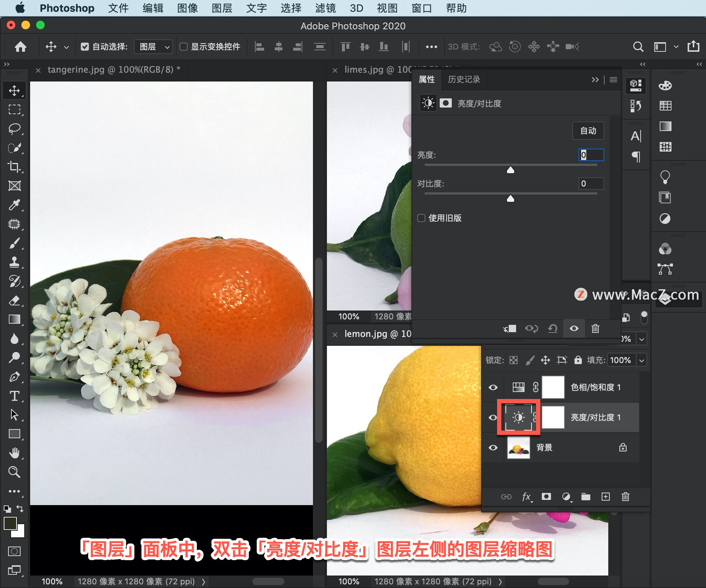Image resolution: width=706 pixels, height=588 pixels.
Task: Hide the 背景 layer
Action: [493, 447]
